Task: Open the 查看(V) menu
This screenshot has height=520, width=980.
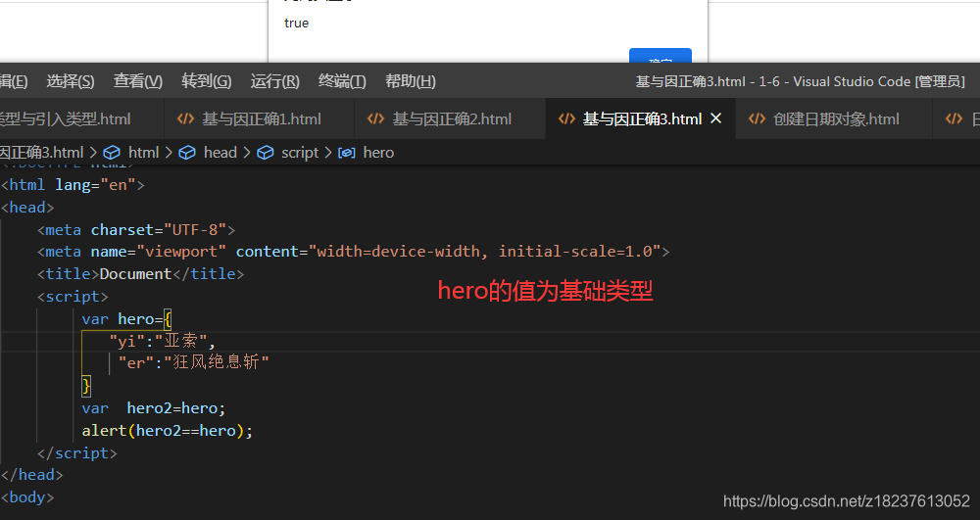Action: pyautogui.click(x=137, y=81)
